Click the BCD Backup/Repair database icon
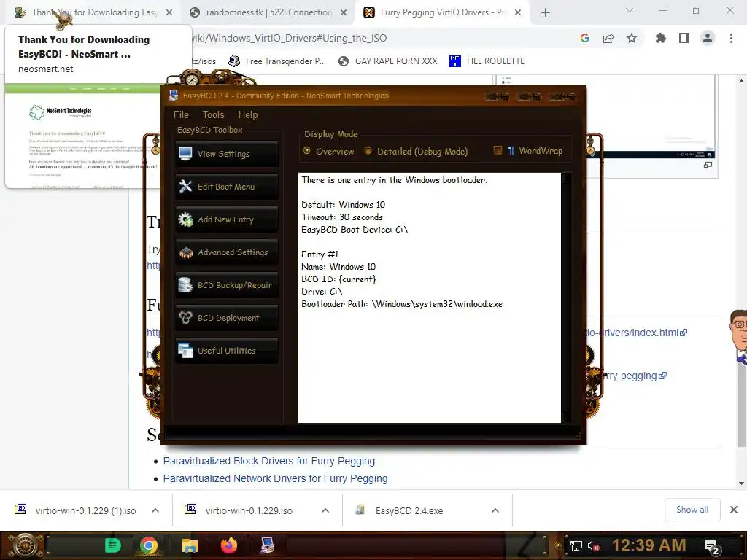Image resolution: width=747 pixels, height=560 pixels. point(185,285)
